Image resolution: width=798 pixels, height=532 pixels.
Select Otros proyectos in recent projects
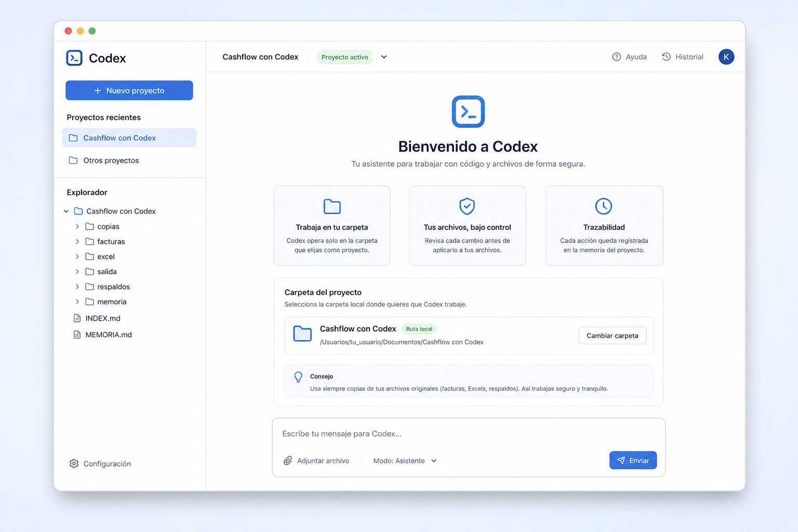pos(129,160)
